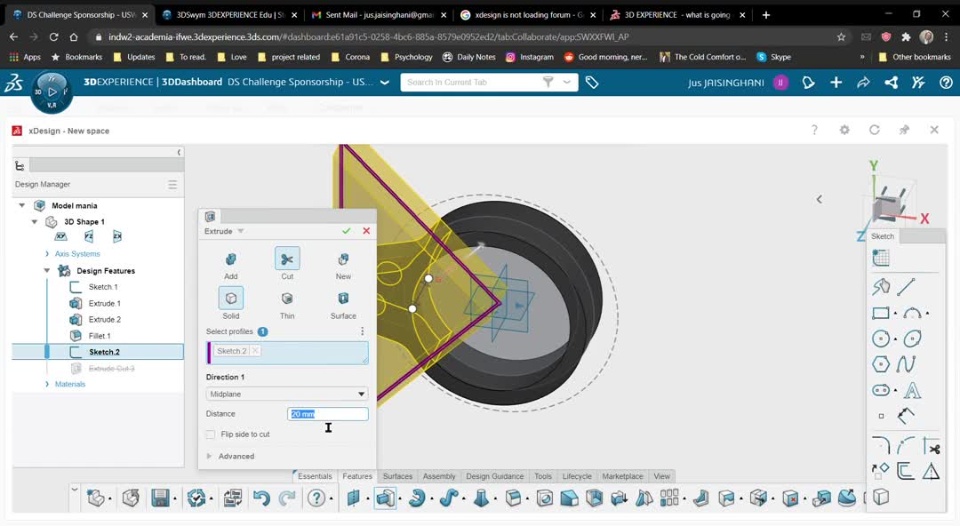Image resolution: width=960 pixels, height=526 pixels.
Task: Open the dashboard name dropdown chevron
Action: [384, 82]
